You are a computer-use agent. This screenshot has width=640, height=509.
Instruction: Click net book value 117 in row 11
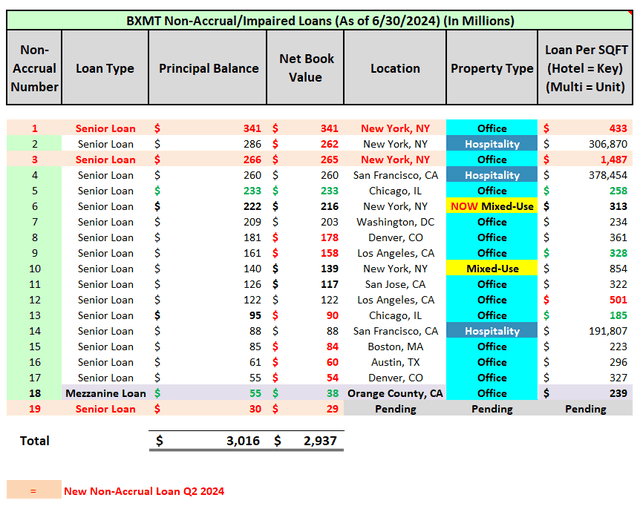click(x=329, y=284)
